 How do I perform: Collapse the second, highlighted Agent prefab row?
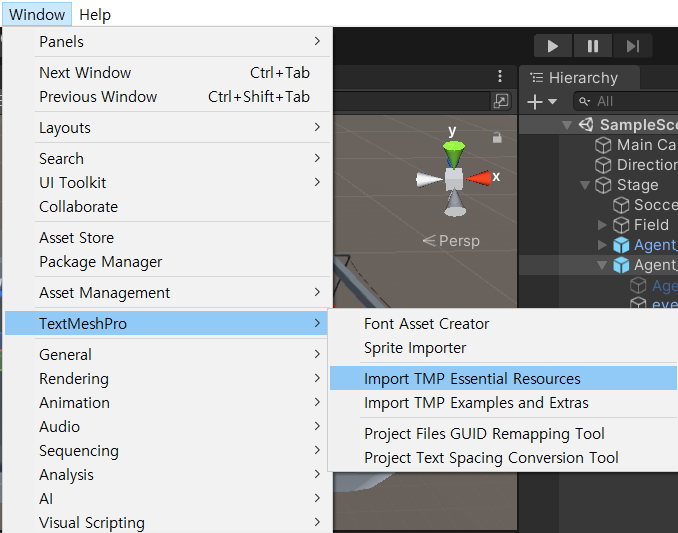click(x=602, y=265)
